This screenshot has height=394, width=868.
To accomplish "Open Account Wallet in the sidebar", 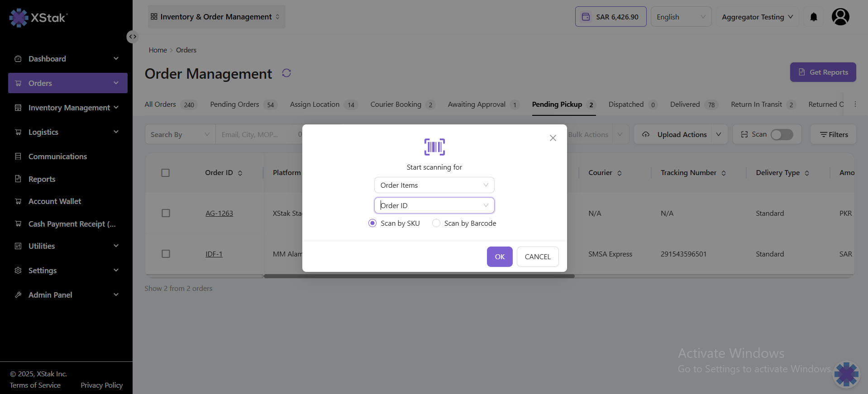I will (x=55, y=201).
